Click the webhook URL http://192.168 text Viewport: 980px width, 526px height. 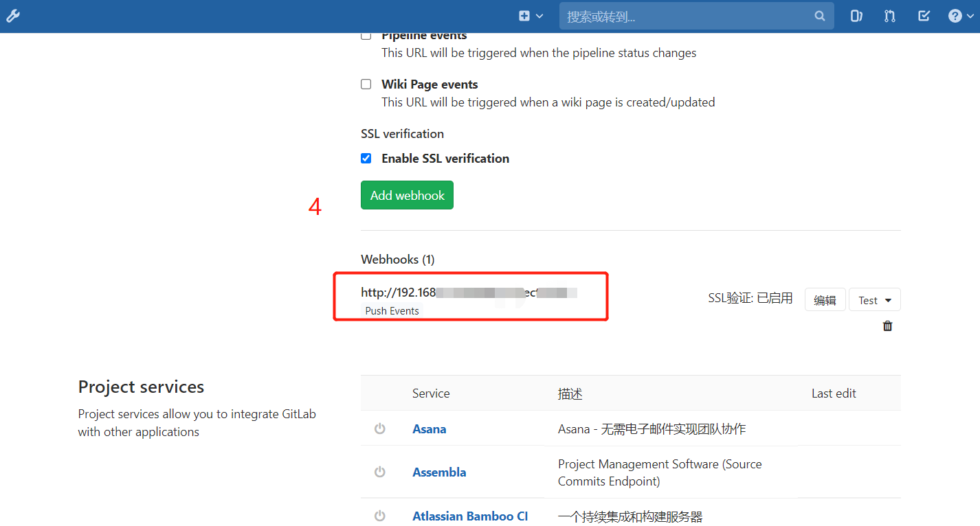point(399,293)
